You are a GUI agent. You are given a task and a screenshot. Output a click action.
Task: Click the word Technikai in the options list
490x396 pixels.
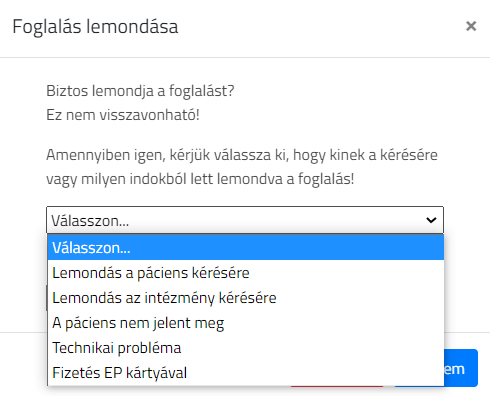[83, 348]
